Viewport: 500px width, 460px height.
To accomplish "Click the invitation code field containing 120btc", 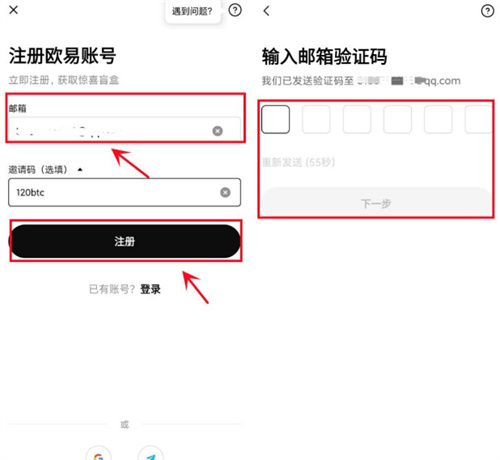I will click(124, 192).
